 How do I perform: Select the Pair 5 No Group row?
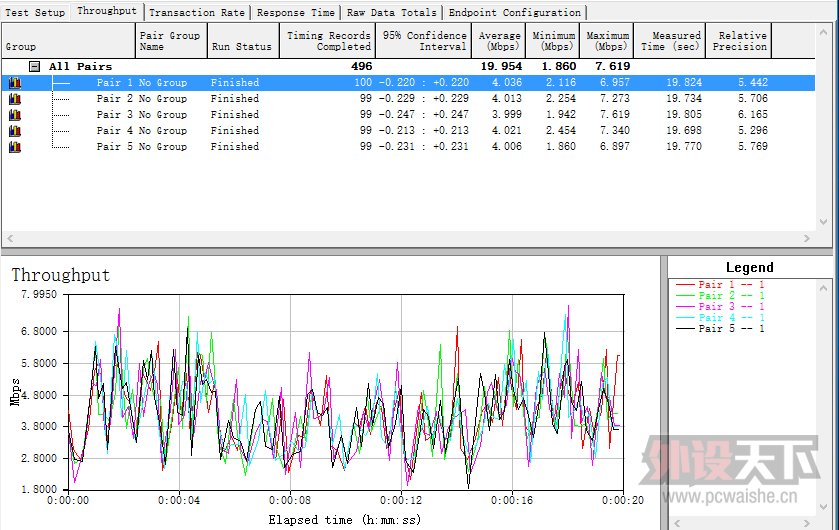(408, 147)
